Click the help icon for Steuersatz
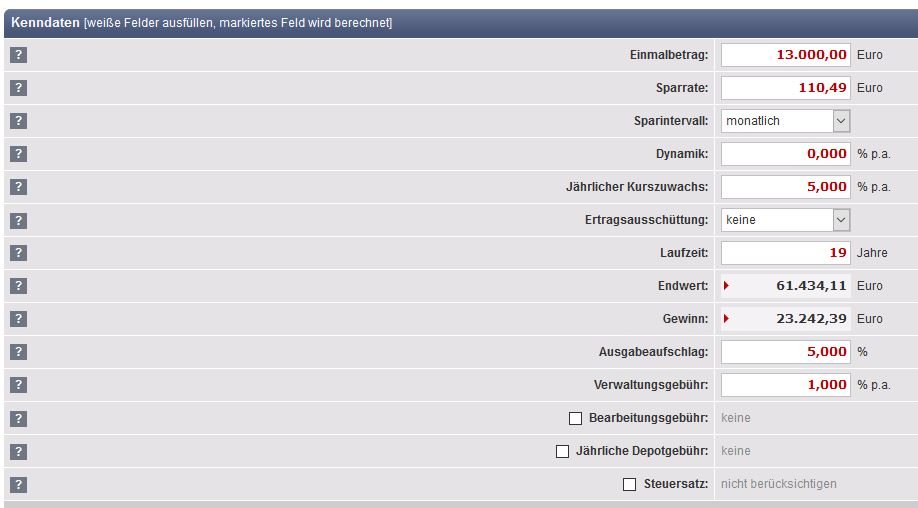The width and height of the screenshot is (918, 508). [x=18, y=484]
